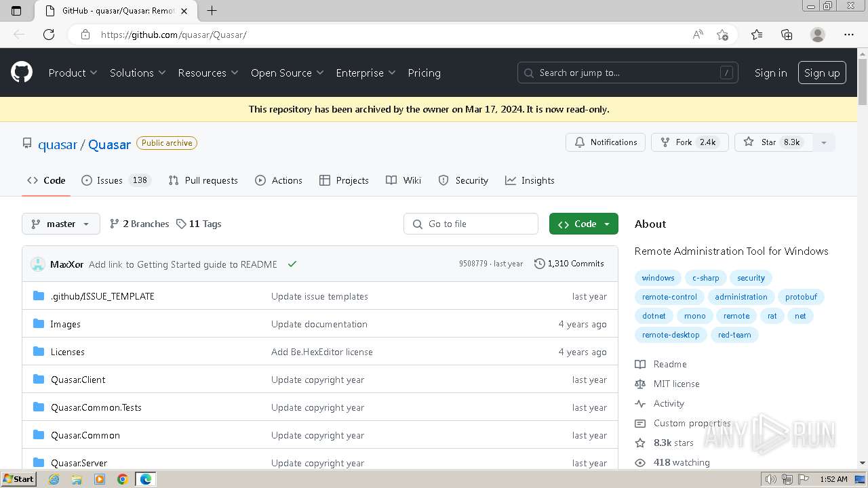Viewport: 868px width, 488px height.
Task: Click the GitHub logo icon
Action: pyautogui.click(x=22, y=73)
